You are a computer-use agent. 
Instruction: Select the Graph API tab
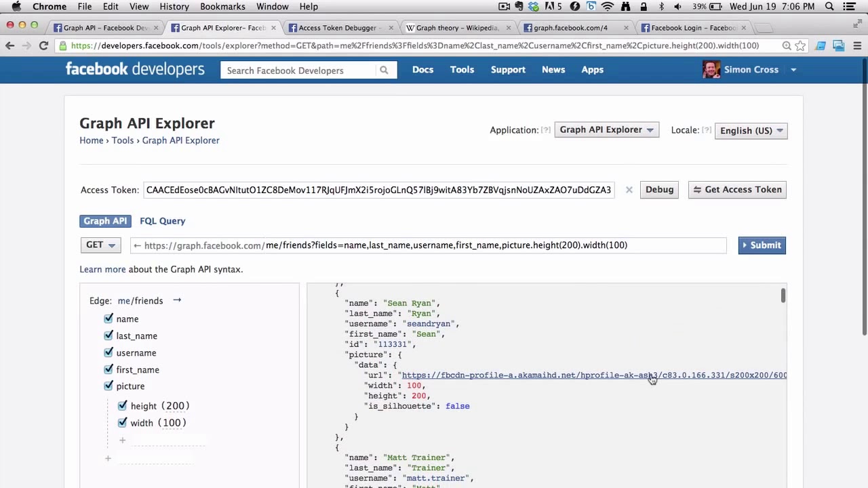[105, 221]
